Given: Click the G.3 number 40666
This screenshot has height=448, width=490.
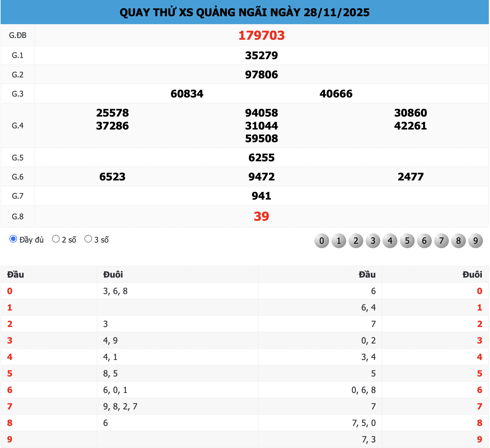Looking at the screenshot, I should coord(336,94).
